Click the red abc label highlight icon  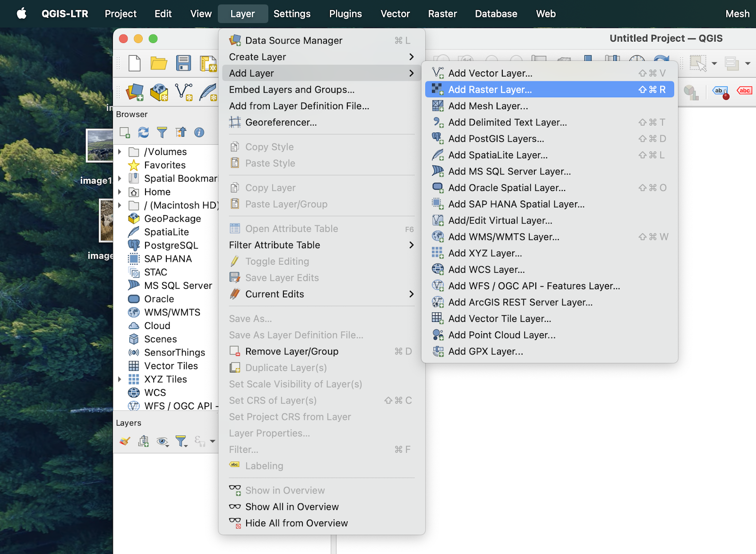point(744,91)
